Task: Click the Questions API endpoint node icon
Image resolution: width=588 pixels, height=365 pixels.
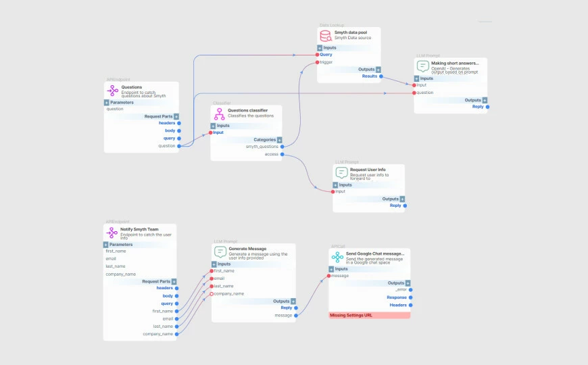Action: (x=112, y=91)
